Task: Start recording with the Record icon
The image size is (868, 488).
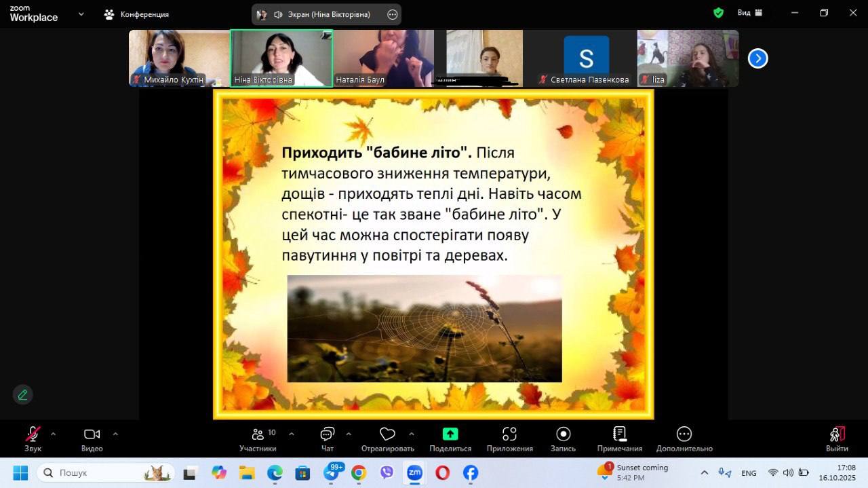Action: (x=563, y=434)
